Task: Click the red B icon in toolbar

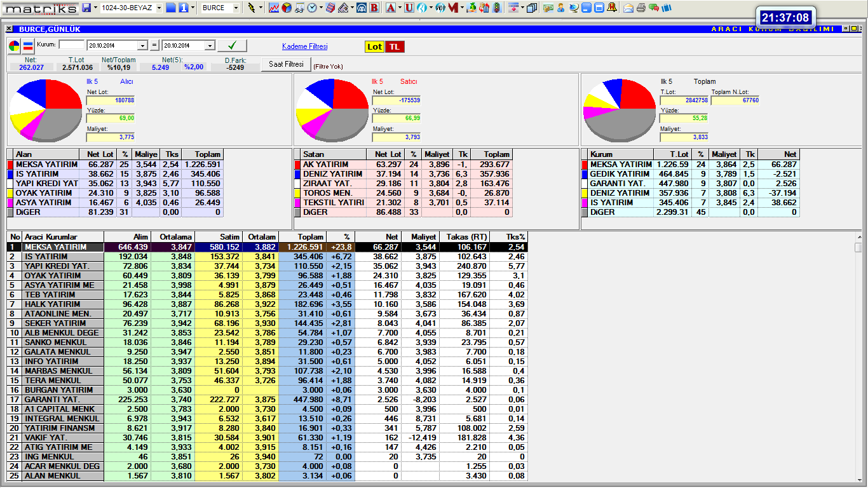Action: [374, 8]
